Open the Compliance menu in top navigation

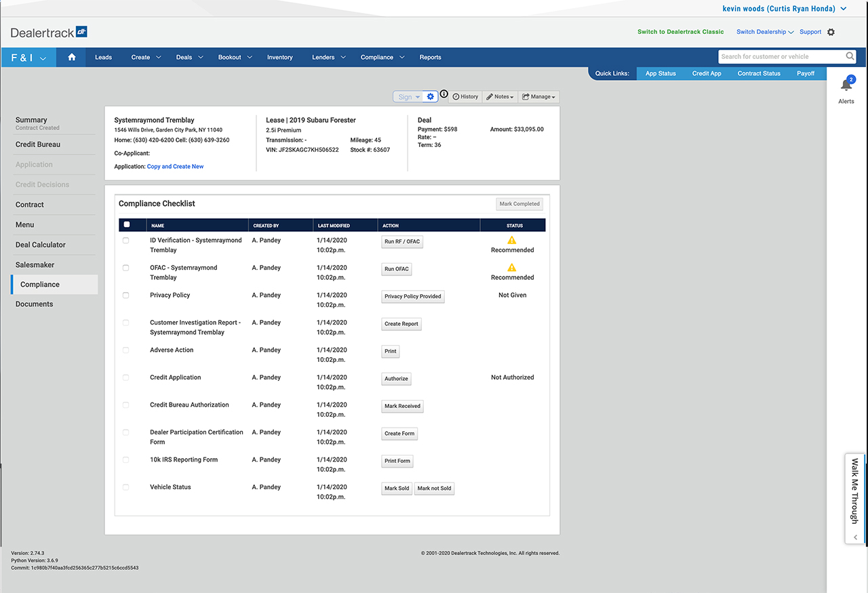point(382,58)
